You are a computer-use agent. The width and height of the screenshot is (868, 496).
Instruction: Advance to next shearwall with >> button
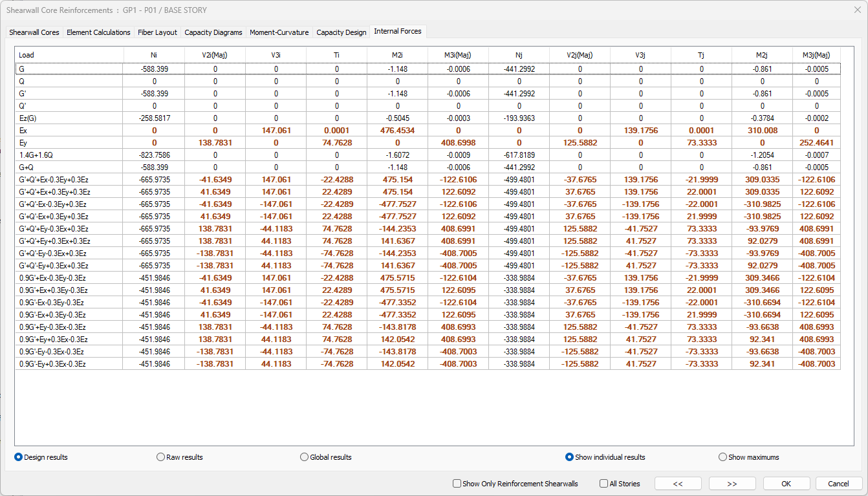tap(732, 484)
